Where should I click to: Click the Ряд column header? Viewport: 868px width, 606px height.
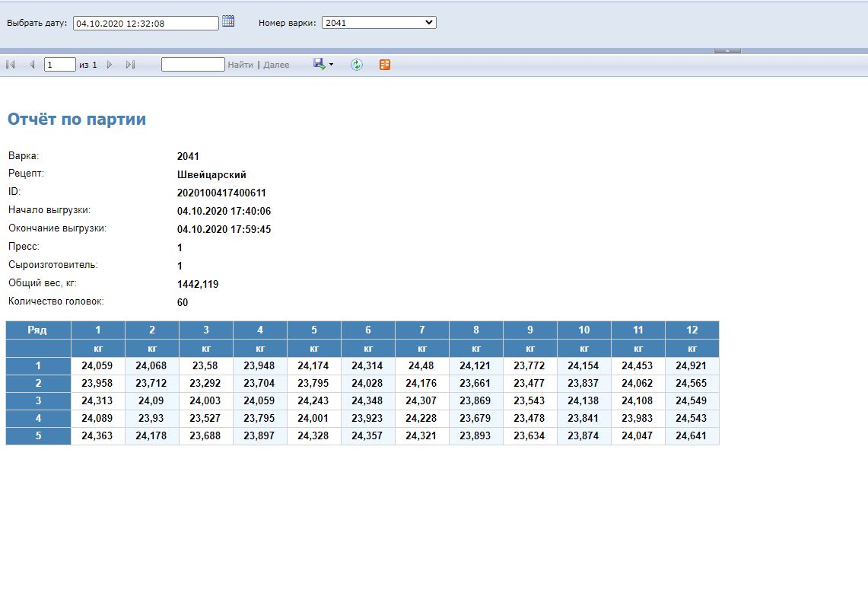tap(38, 330)
